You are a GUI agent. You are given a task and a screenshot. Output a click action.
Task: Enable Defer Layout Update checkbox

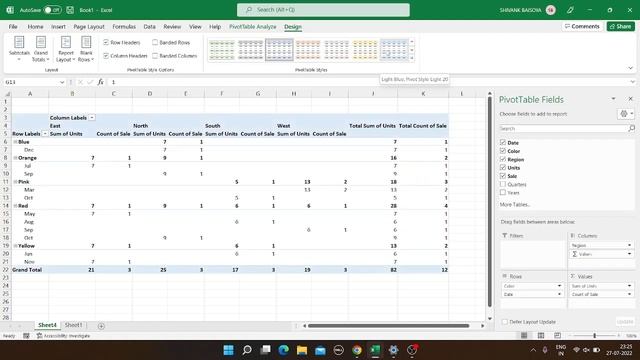click(x=505, y=322)
